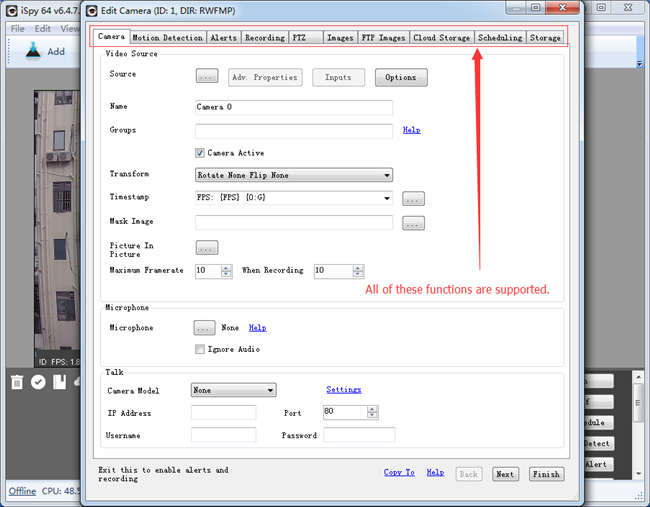The height and width of the screenshot is (507, 650).
Task: Open the Timestamp format dropdown
Action: pyautogui.click(x=293, y=198)
